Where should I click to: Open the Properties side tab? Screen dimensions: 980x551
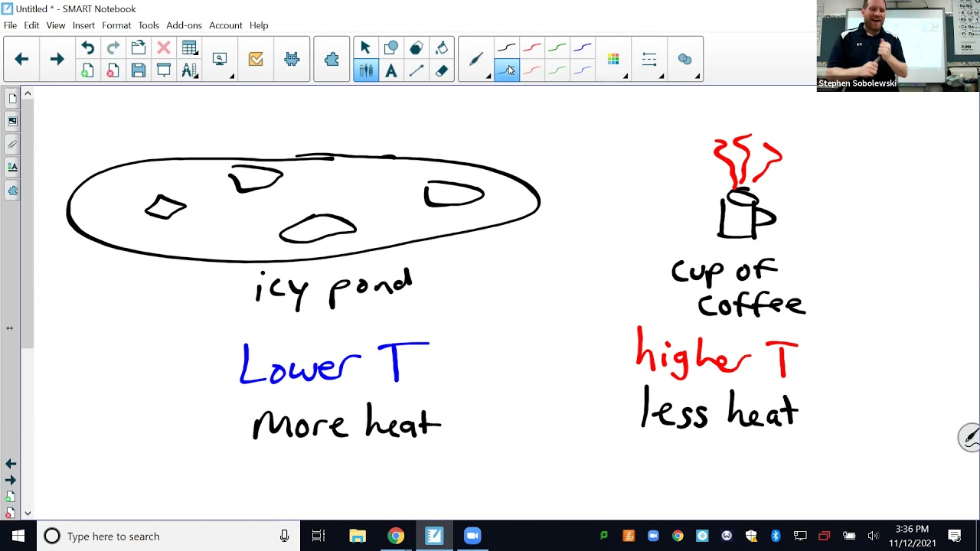point(12,167)
